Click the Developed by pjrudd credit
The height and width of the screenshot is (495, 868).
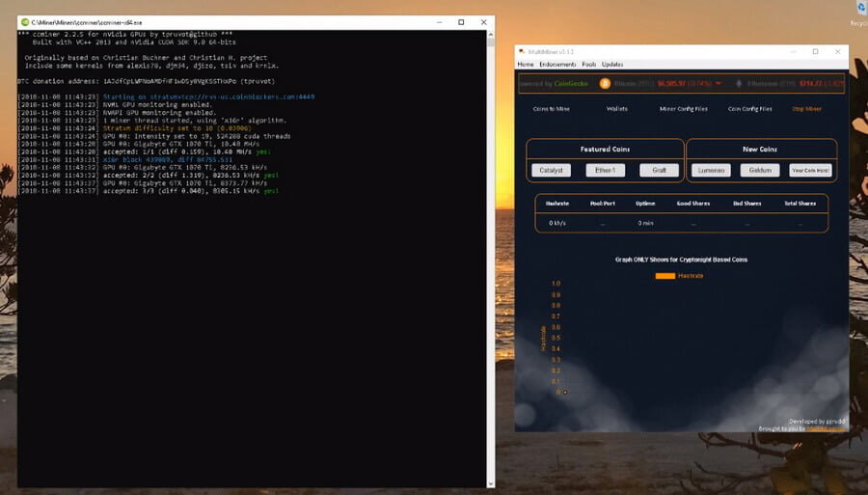pos(817,422)
